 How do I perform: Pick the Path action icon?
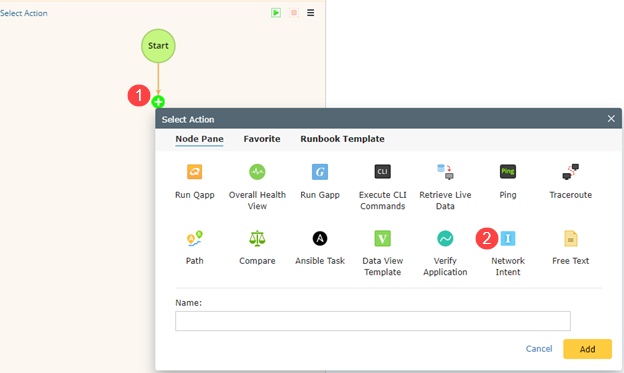(x=195, y=238)
